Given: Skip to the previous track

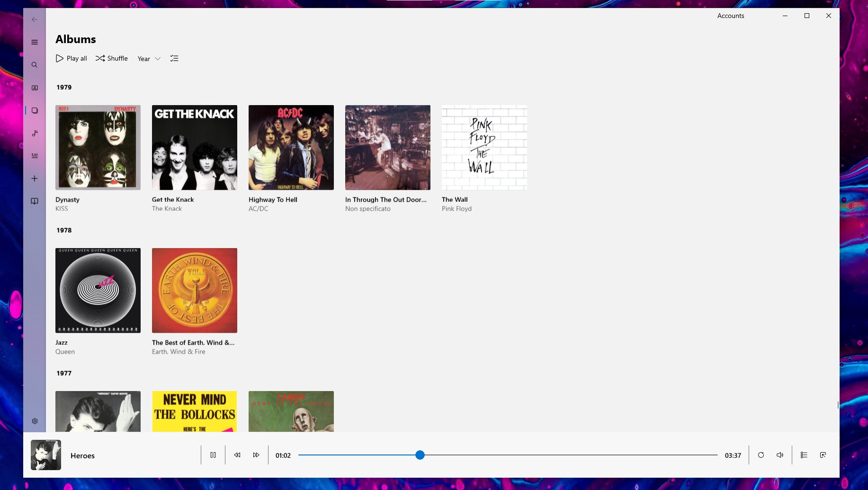Looking at the screenshot, I should 237,455.
